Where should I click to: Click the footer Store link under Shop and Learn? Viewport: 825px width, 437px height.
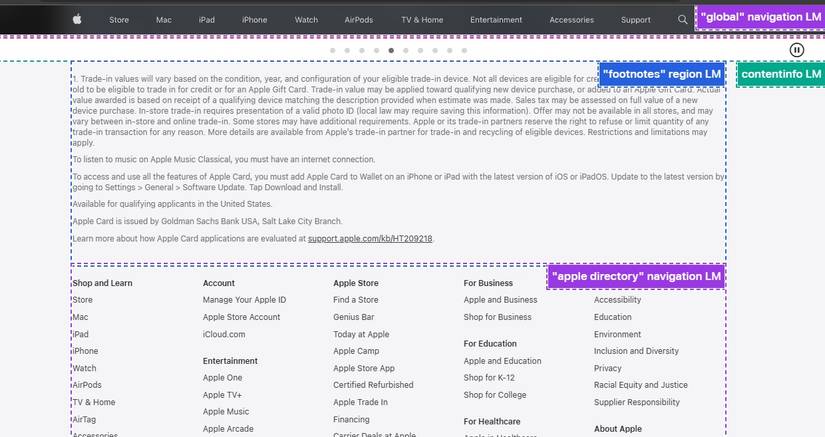pos(83,300)
